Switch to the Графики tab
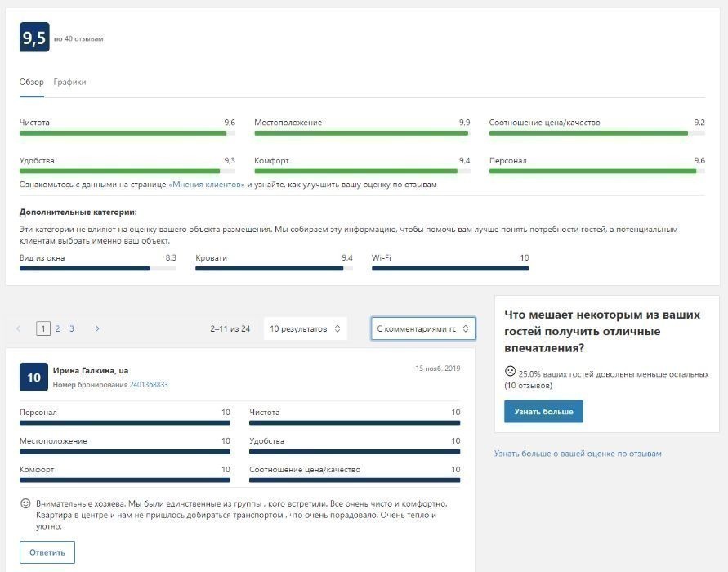Screen dimensions: 728x572 pyautogui.click(x=69, y=82)
